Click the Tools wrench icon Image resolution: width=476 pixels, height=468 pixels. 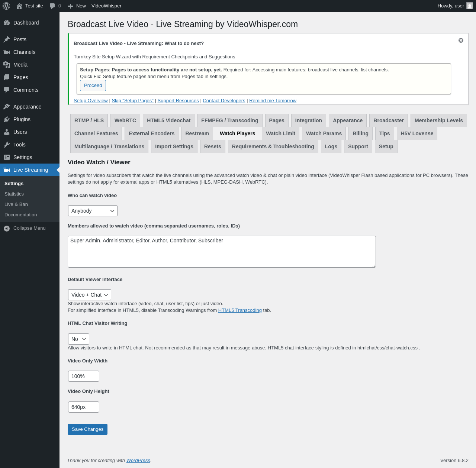pyautogui.click(x=7, y=145)
